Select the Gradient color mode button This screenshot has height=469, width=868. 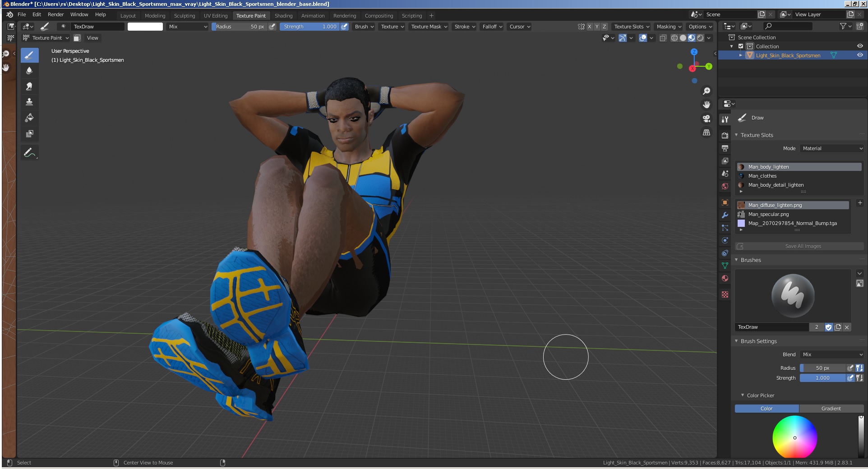(x=831, y=409)
